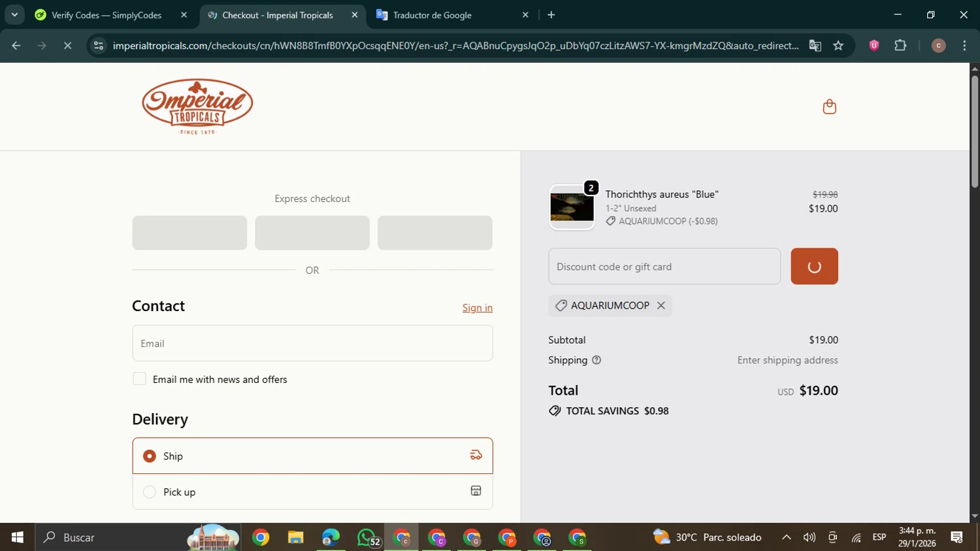Select the Pick up delivery option

[312, 492]
